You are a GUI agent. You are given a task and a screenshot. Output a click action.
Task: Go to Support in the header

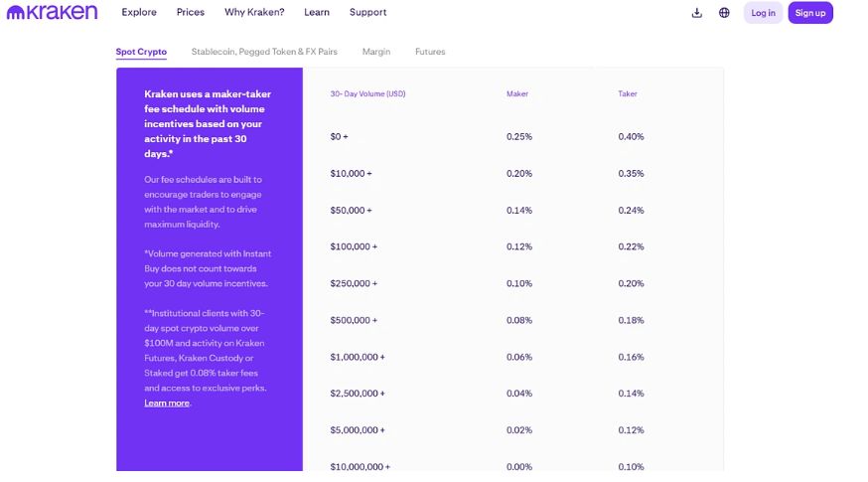point(367,13)
